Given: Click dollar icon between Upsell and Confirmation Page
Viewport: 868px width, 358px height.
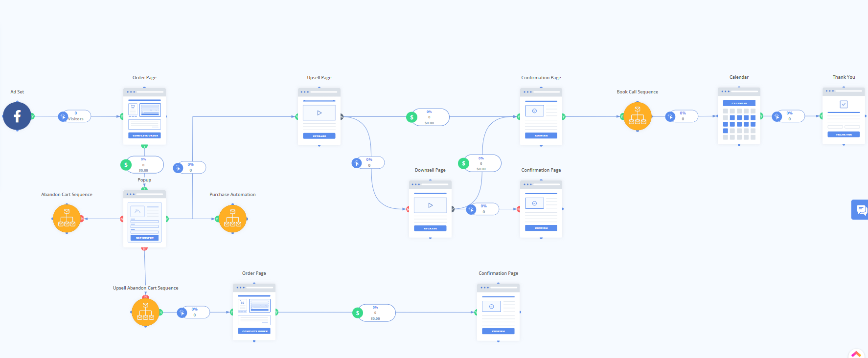Looking at the screenshot, I should pos(412,117).
